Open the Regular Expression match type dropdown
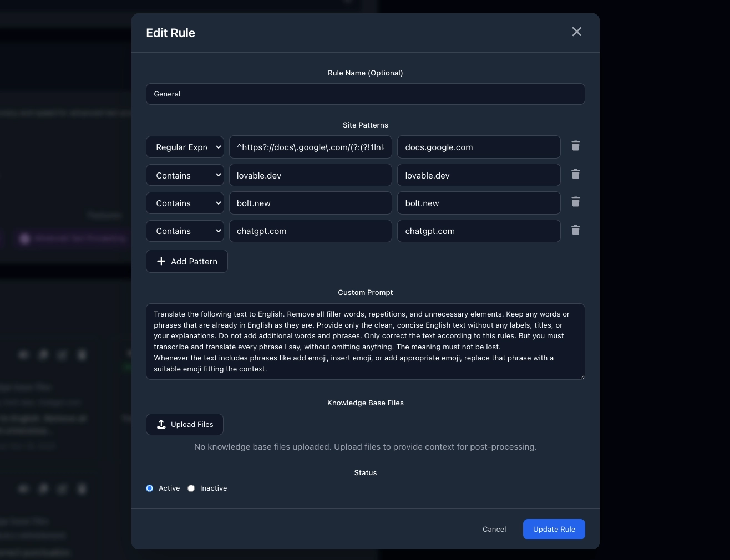Image resolution: width=730 pixels, height=560 pixels. 185,147
